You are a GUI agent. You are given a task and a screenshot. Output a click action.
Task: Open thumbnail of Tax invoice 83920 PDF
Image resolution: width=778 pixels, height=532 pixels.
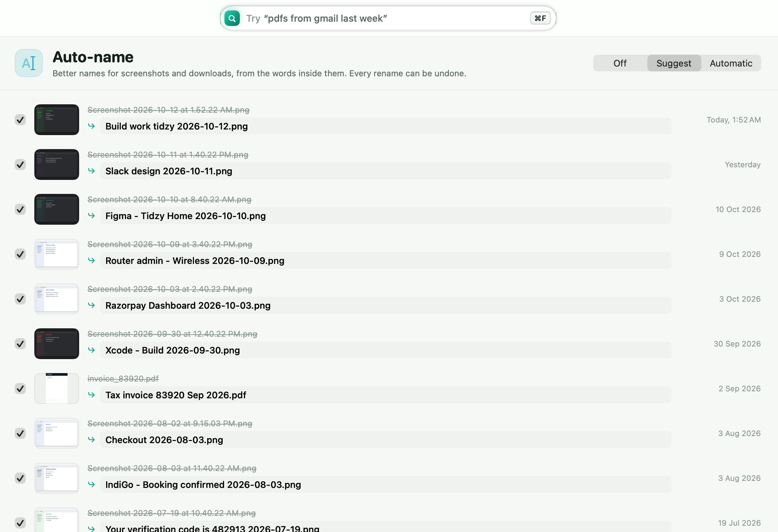[x=57, y=388]
